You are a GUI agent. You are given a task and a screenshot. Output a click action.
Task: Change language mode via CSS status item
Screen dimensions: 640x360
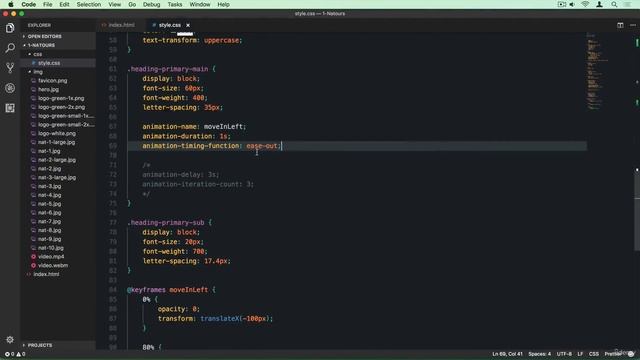pyautogui.click(x=593, y=354)
